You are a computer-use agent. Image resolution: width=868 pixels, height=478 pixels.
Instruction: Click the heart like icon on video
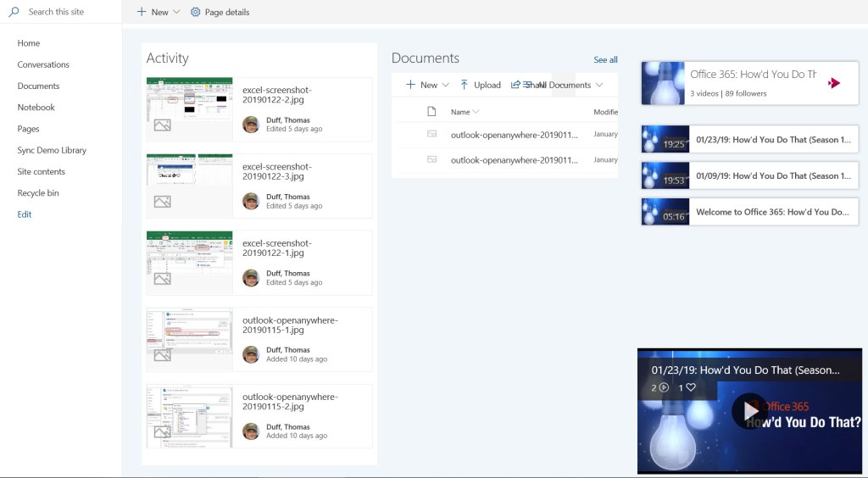pyautogui.click(x=691, y=387)
